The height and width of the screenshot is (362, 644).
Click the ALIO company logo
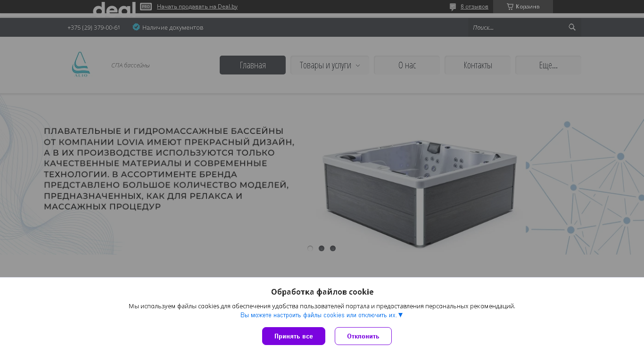(81, 65)
